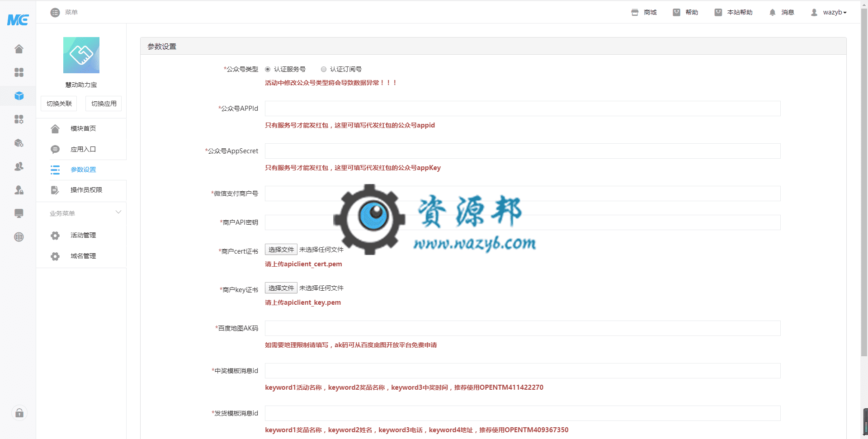The width and height of the screenshot is (868, 439).
Task: Click the user avatar icon beside wazyb
Action: tap(814, 13)
